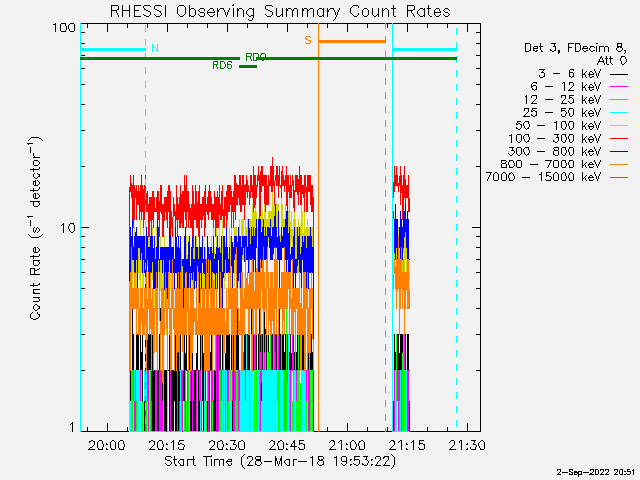The height and width of the screenshot is (480, 640).
Task: Click the 21:00 time axis label
Action: click(x=347, y=444)
